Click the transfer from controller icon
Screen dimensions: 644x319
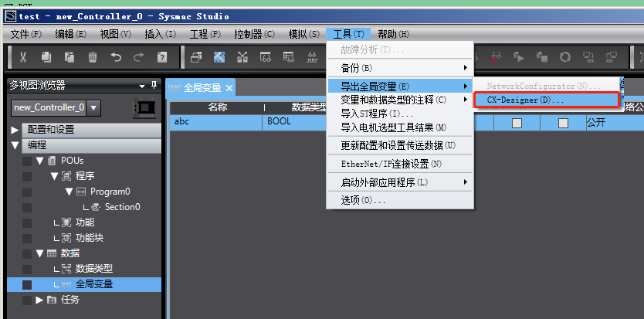click(x=612, y=57)
